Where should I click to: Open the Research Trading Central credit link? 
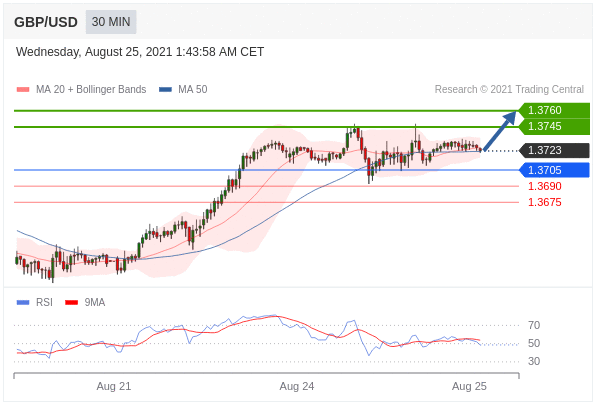(509, 89)
